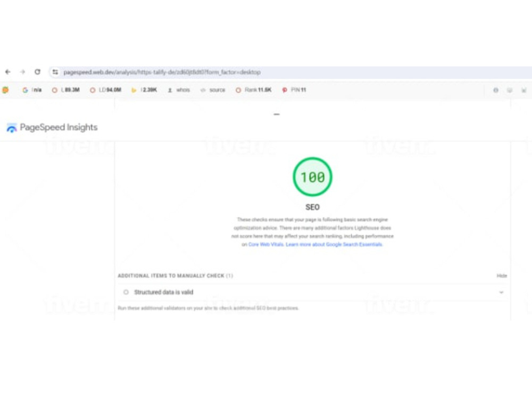Image resolution: width=532 pixels, height=399 pixels.
Task: View page source from the toolbar
Action: pos(213,90)
